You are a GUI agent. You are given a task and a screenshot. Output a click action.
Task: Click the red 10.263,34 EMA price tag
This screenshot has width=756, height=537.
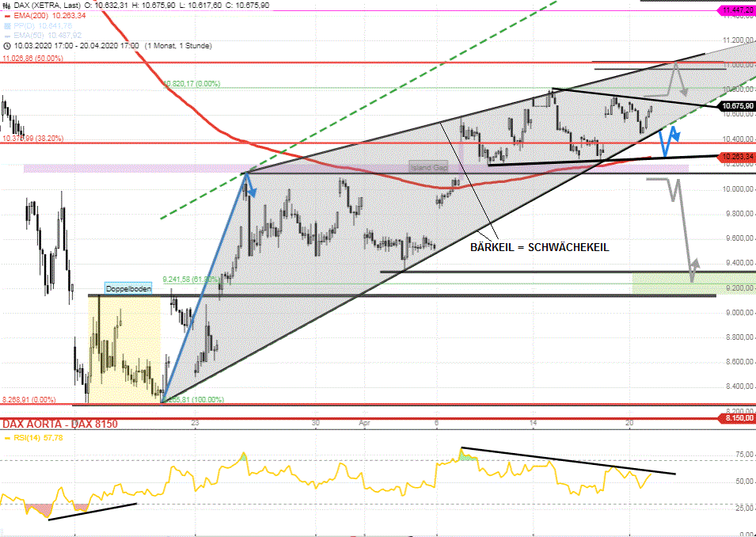click(736, 156)
